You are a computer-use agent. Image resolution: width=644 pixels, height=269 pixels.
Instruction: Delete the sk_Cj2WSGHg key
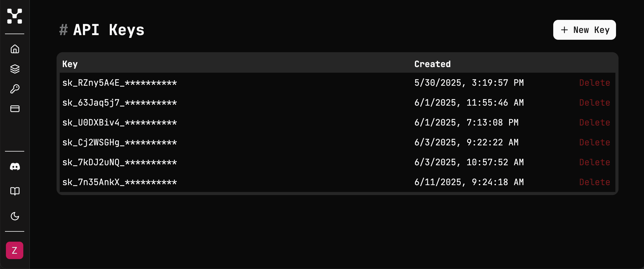(594, 143)
